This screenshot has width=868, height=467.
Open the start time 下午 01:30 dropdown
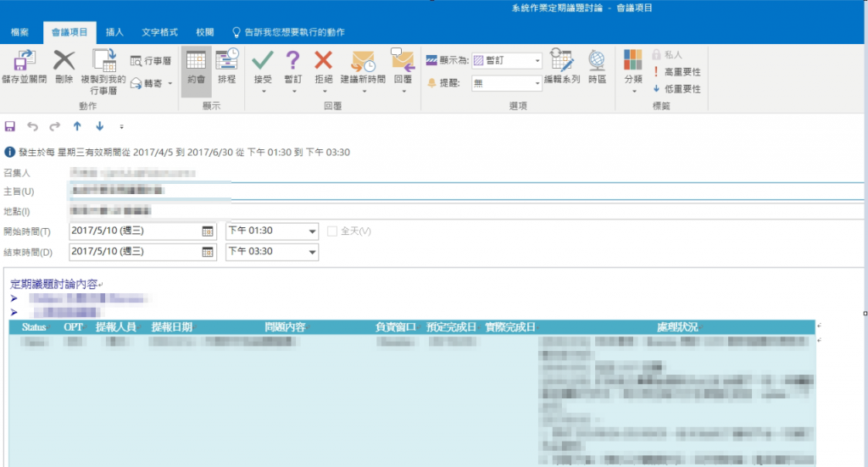click(312, 231)
